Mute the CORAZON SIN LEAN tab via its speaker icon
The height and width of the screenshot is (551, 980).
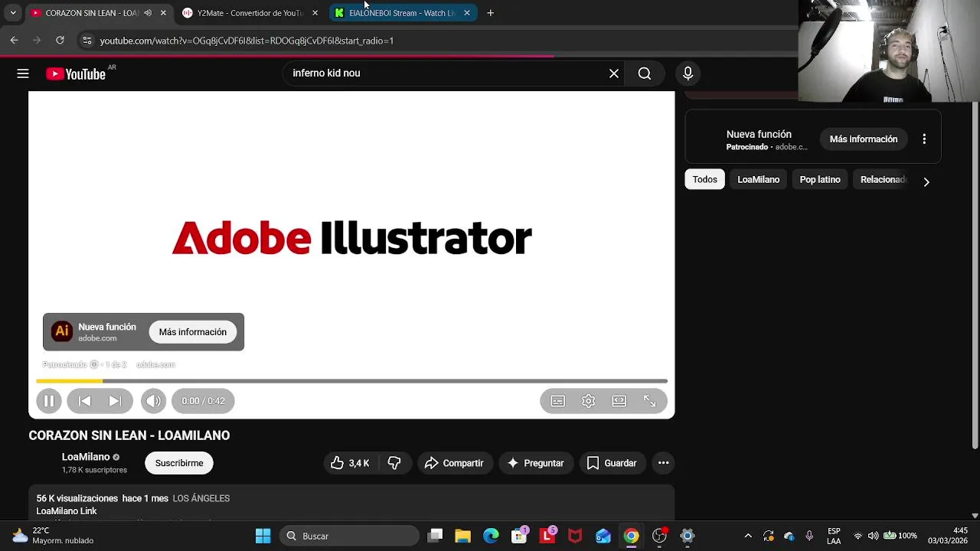[148, 13]
